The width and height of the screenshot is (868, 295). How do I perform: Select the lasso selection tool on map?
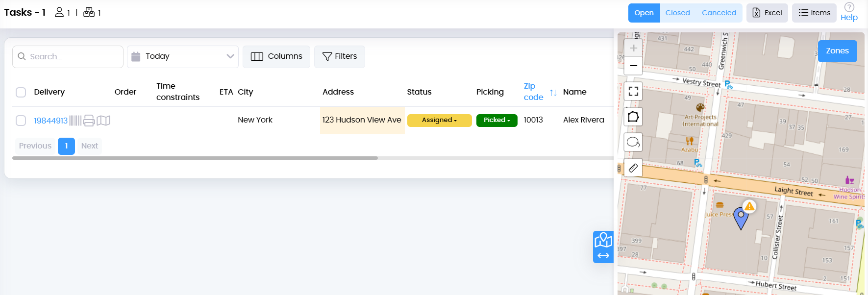coord(633,143)
